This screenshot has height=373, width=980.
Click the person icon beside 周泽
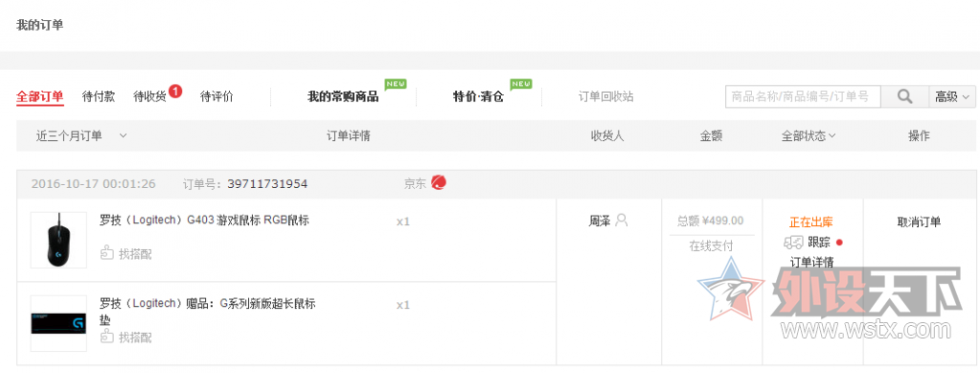622,221
